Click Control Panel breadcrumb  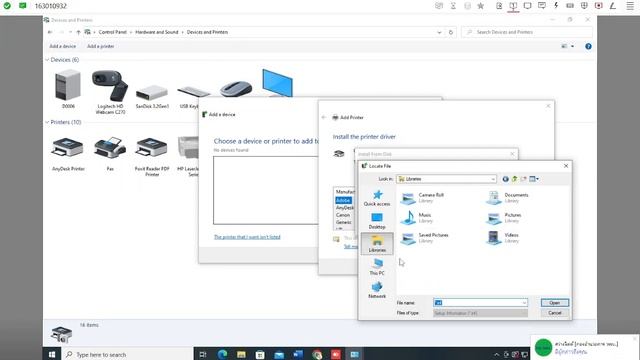click(x=113, y=32)
